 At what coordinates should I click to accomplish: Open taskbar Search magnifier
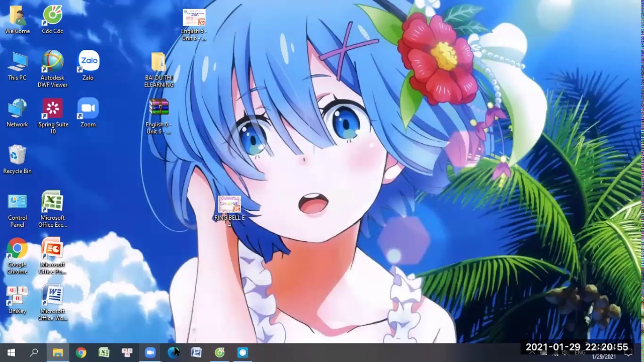[34, 352]
